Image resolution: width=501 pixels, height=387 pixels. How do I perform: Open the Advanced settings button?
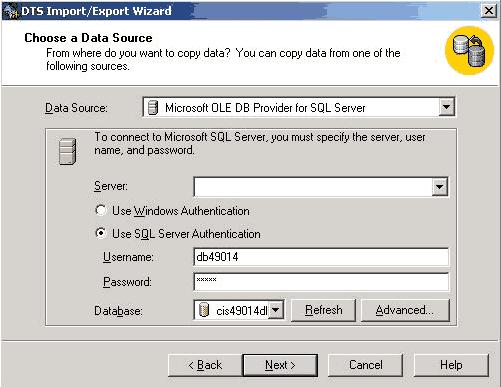(x=405, y=310)
